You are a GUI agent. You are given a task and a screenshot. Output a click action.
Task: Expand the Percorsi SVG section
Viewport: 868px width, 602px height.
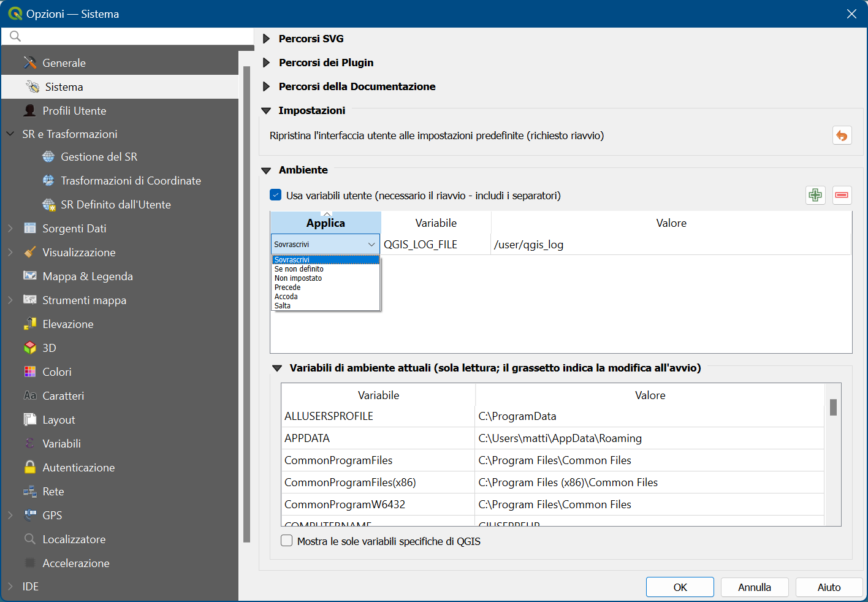(x=266, y=39)
